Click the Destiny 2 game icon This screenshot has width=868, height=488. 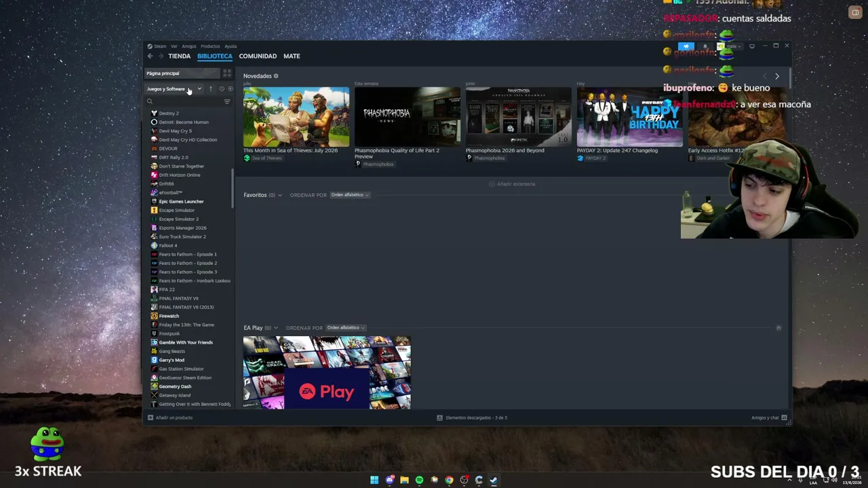pyautogui.click(x=154, y=113)
